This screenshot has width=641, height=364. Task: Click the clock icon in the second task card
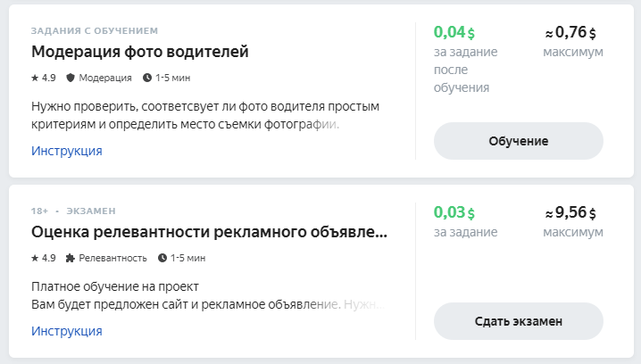[x=162, y=258]
